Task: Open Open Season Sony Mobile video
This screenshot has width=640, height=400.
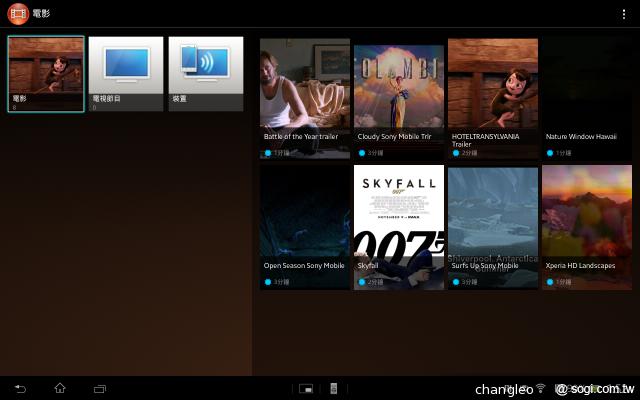Action: click(x=305, y=227)
